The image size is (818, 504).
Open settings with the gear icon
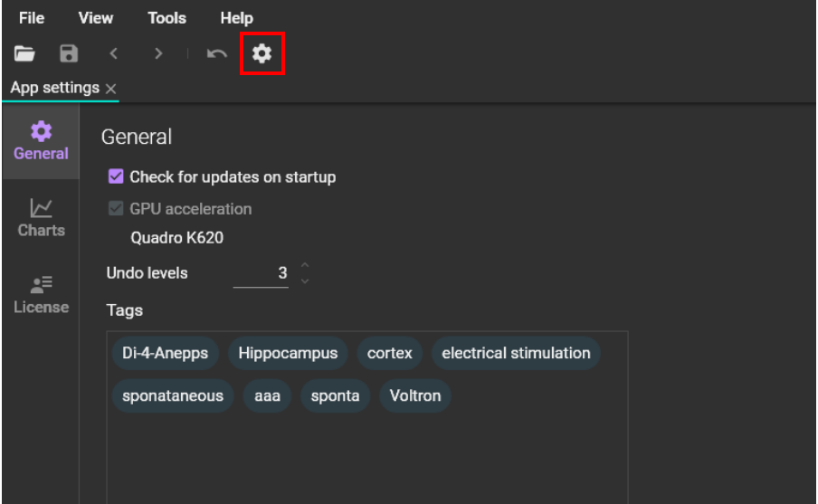pos(262,54)
